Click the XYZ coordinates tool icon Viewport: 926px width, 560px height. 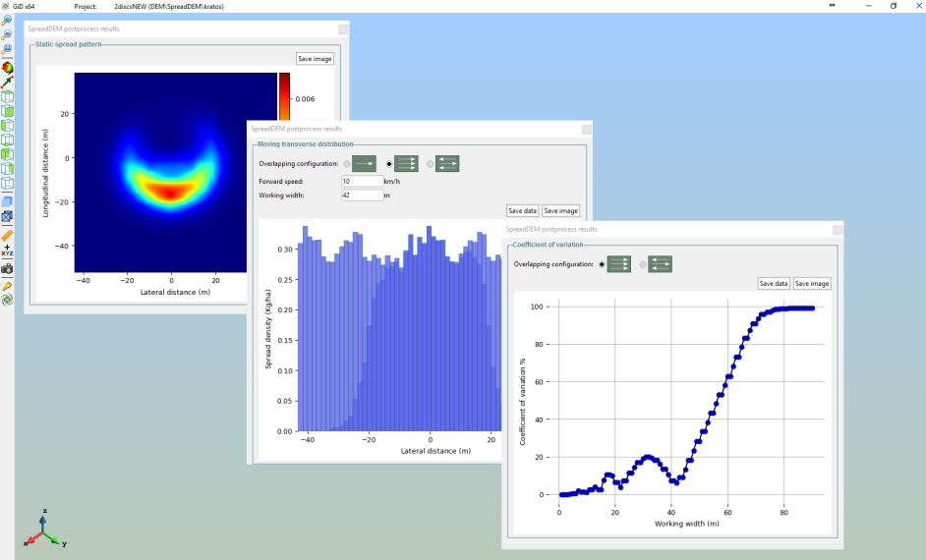tap(7, 252)
